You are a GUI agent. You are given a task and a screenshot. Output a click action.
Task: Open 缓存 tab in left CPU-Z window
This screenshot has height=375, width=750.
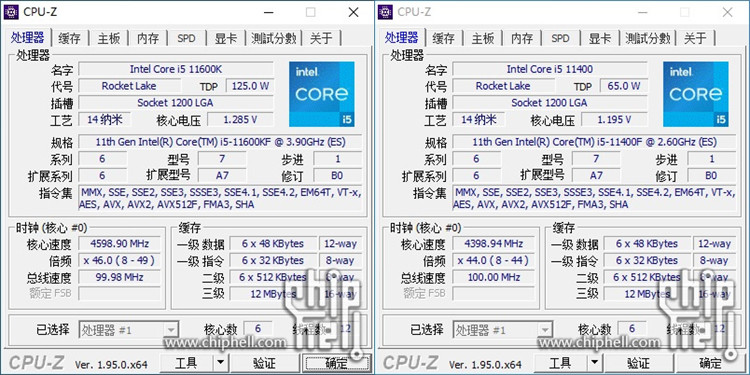click(x=70, y=38)
